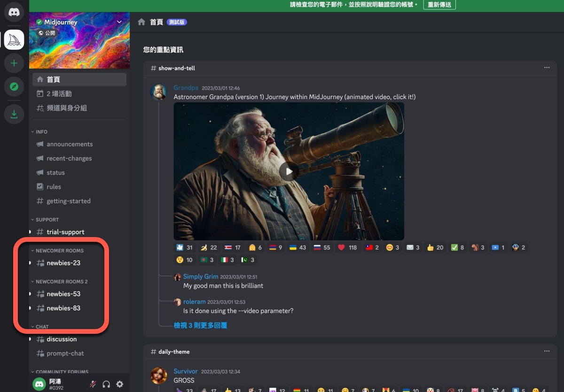Play the Astronomer Grandpa video
564x392 pixels.
coord(289,171)
